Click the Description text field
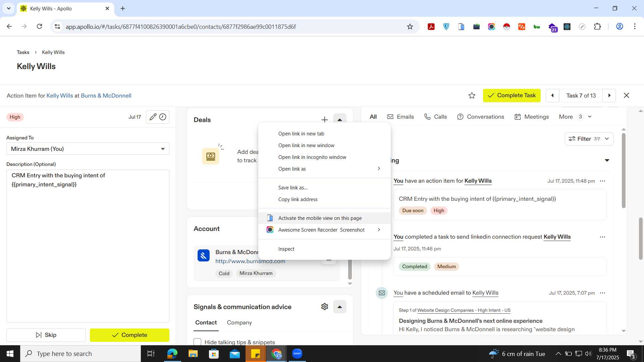 [88, 246]
